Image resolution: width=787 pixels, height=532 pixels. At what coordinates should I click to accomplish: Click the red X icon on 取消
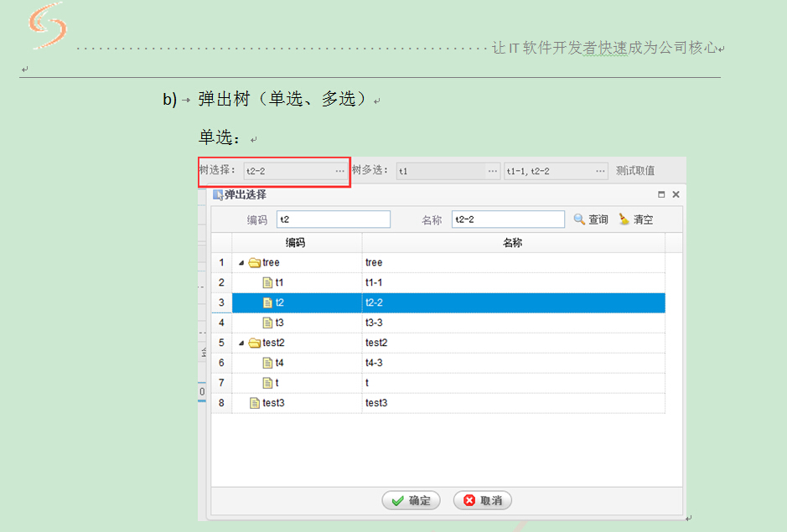[469, 500]
